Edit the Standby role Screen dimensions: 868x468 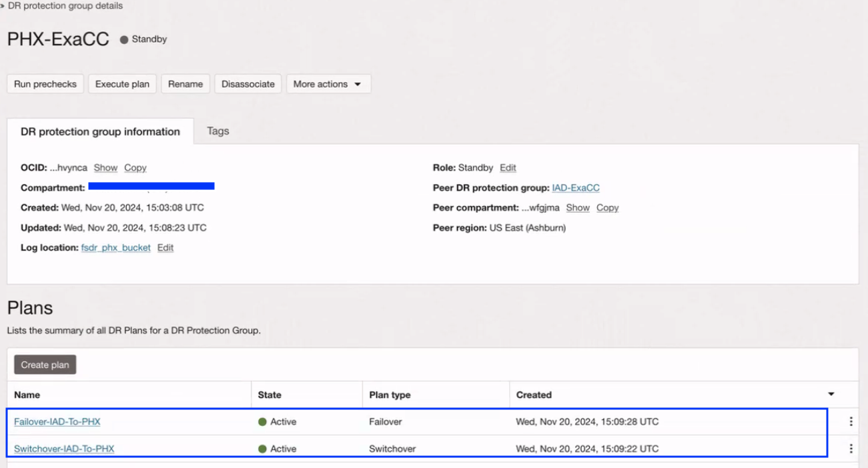click(x=508, y=168)
